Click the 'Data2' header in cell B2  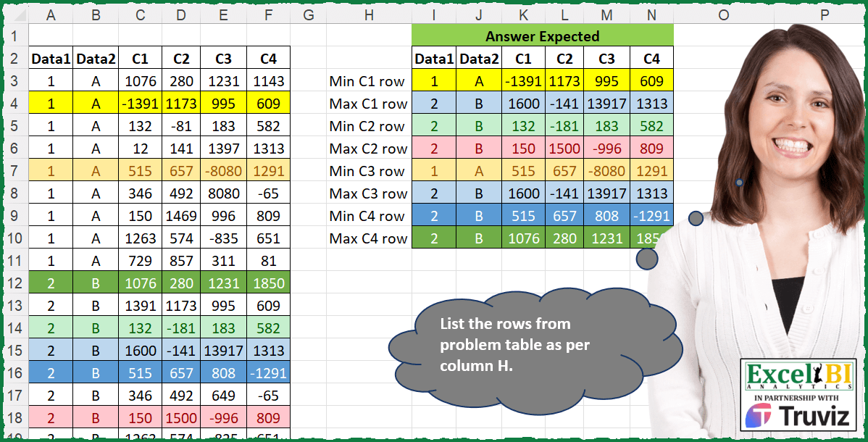point(96,59)
